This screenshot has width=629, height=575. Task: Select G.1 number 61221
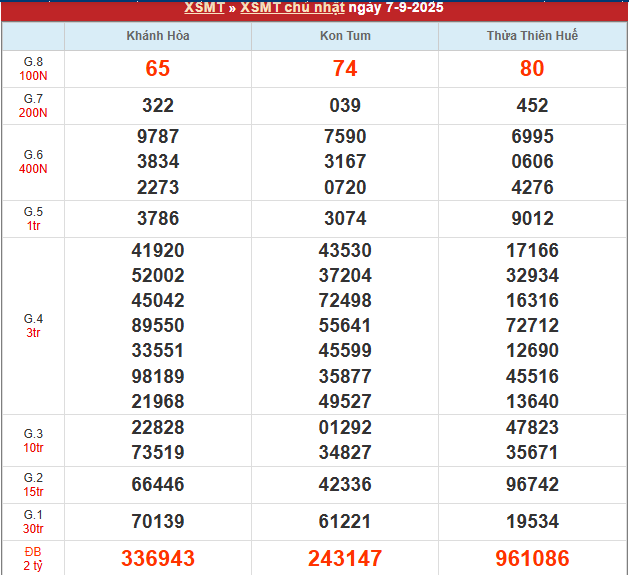pyautogui.click(x=345, y=522)
